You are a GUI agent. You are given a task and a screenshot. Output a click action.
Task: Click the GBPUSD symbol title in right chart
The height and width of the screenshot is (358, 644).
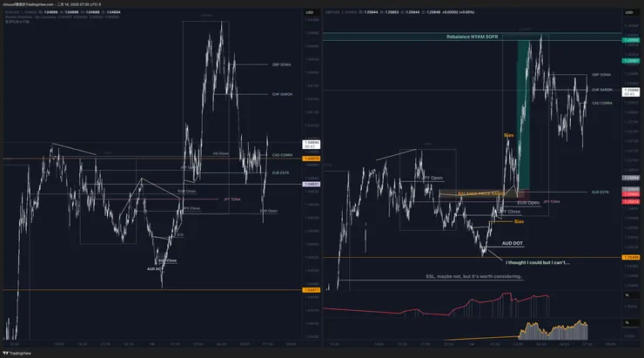click(x=341, y=12)
